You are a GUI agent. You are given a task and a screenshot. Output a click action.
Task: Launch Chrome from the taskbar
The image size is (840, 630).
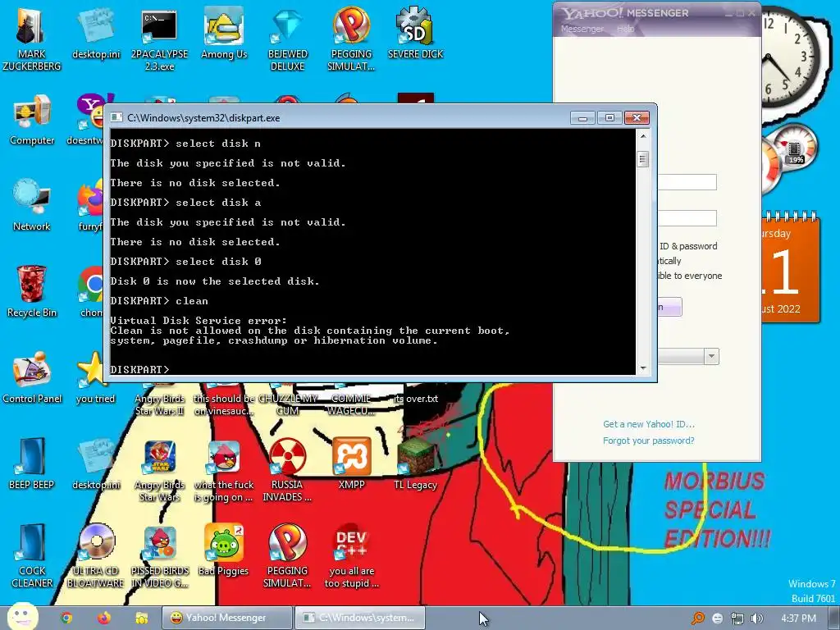pyautogui.click(x=66, y=618)
